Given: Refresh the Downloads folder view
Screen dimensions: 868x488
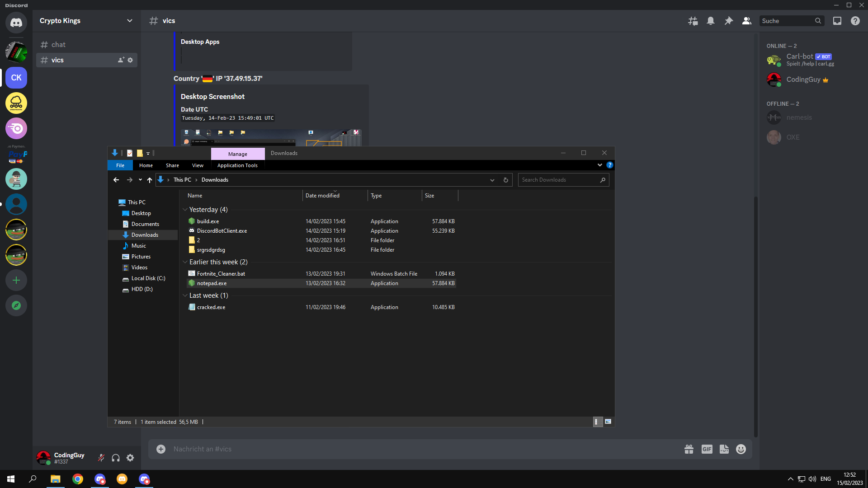Looking at the screenshot, I should [x=506, y=180].
